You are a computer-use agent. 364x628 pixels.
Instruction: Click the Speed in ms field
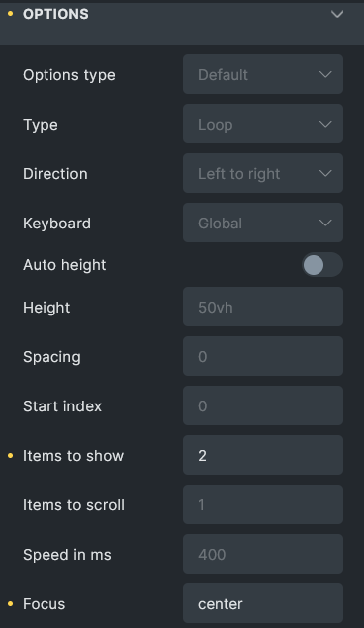tap(263, 554)
